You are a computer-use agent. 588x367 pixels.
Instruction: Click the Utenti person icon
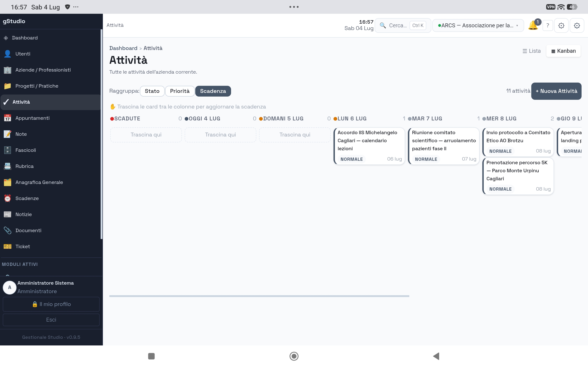click(x=8, y=54)
